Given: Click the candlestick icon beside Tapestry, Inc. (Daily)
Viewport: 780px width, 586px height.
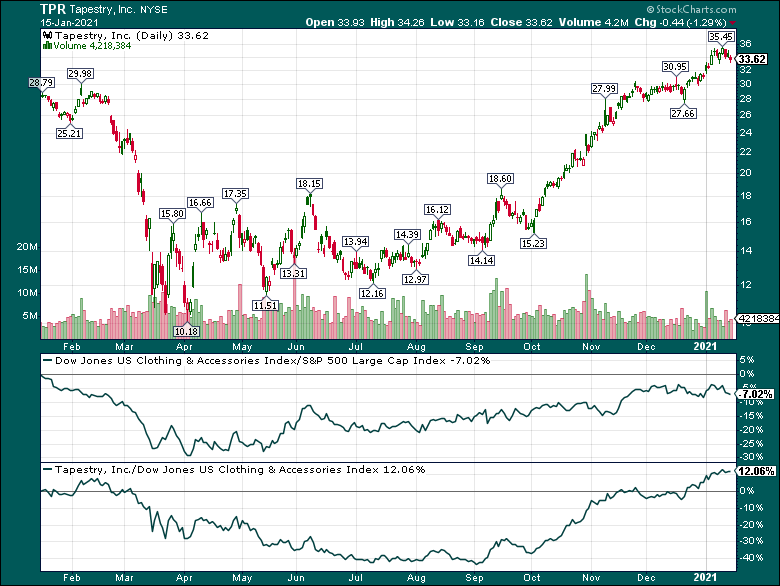Looking at the screenshot, I should coord(48,36).
